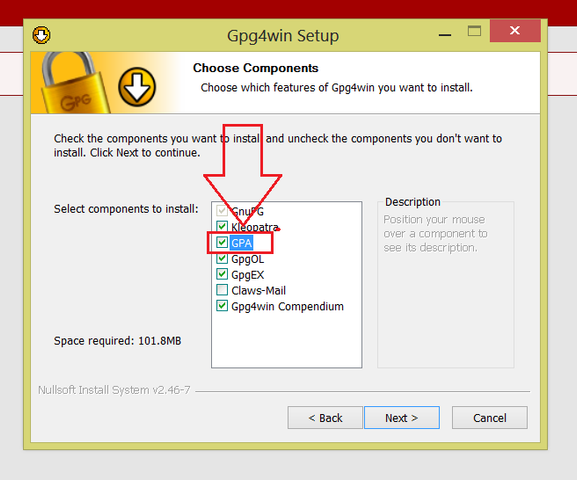Click the Gpg4win installer title bar icon

point(41,35)
